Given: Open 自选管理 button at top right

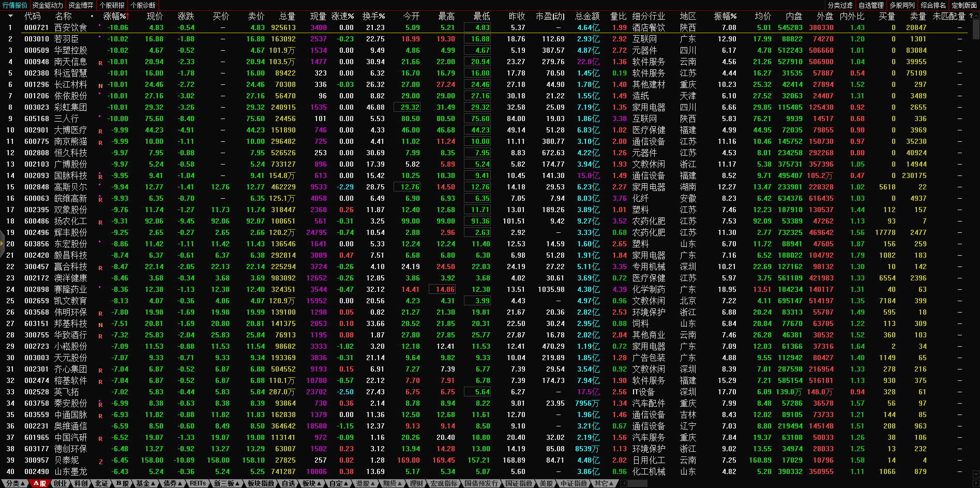Looking at the screenshot, I should tap(871, 5).
